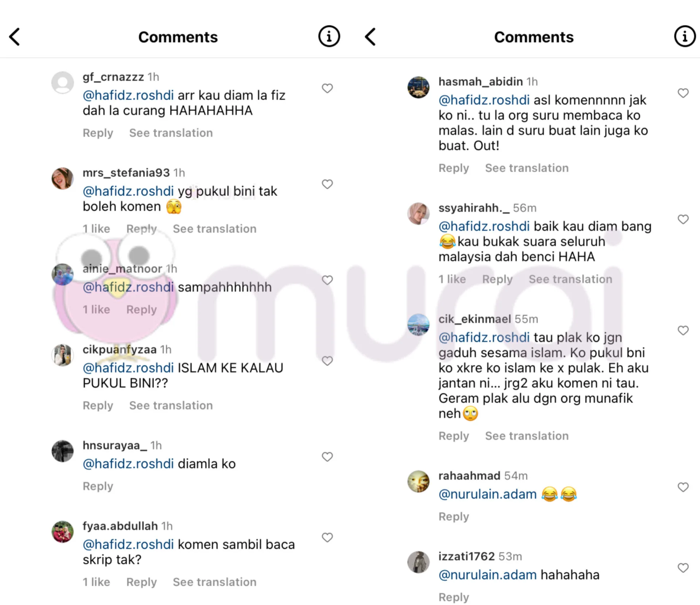Viewport: 700px width, 605px height.
Task: Reply to gf_crnazzz's comment
Action: (98, 133)
